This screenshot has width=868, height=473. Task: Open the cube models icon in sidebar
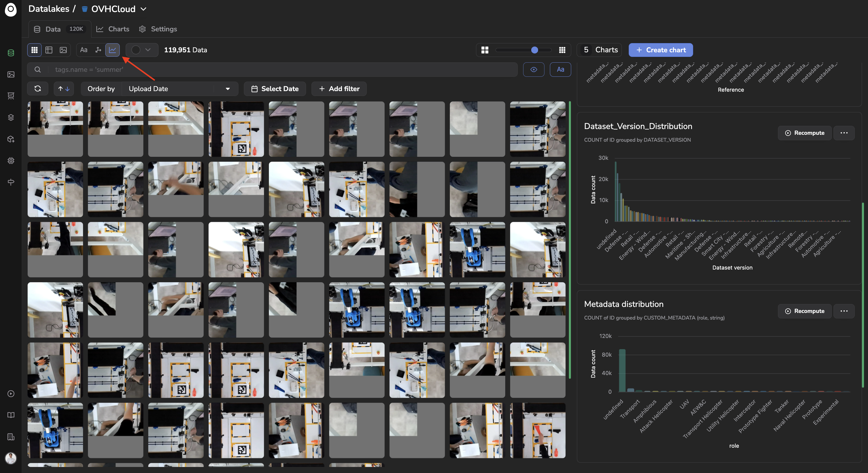click(11, 139)
